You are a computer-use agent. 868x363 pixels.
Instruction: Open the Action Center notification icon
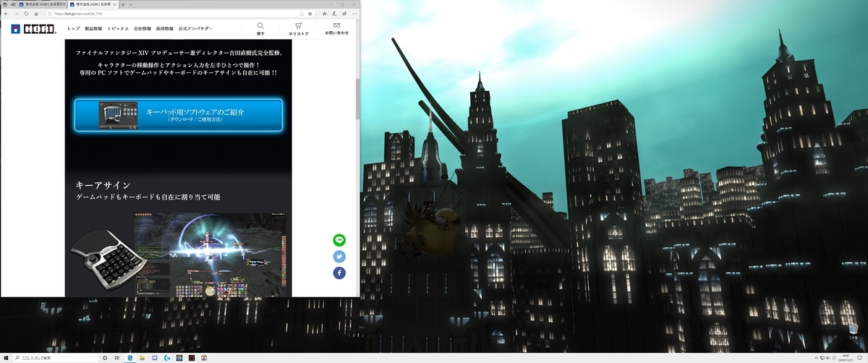859,358
